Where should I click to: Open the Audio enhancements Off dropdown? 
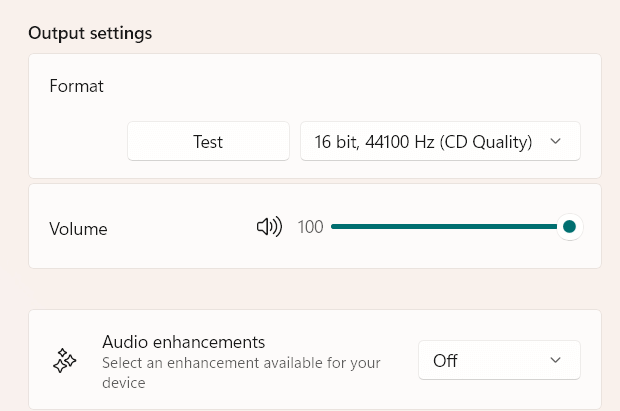click(x=498, y=360)
